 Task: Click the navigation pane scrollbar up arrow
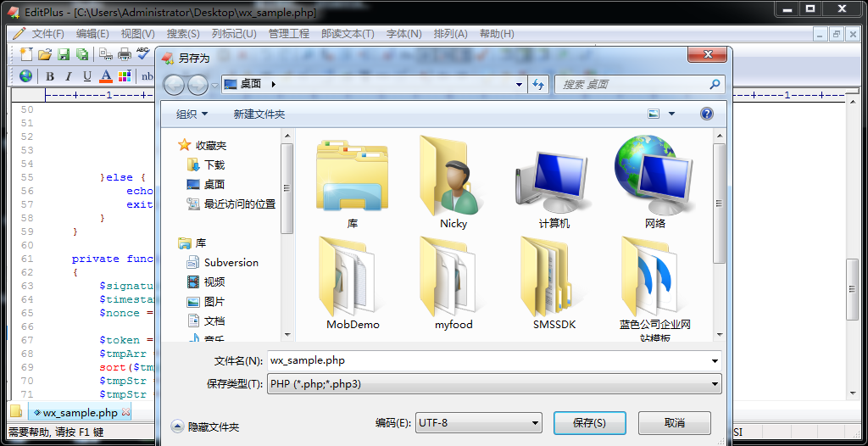287,135
